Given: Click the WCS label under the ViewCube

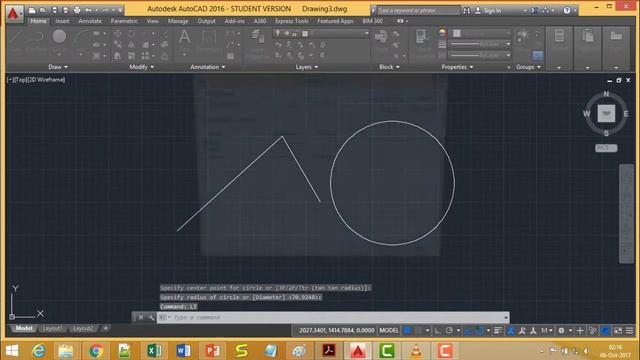Looking at the screenshot, I should pos(606,148).
